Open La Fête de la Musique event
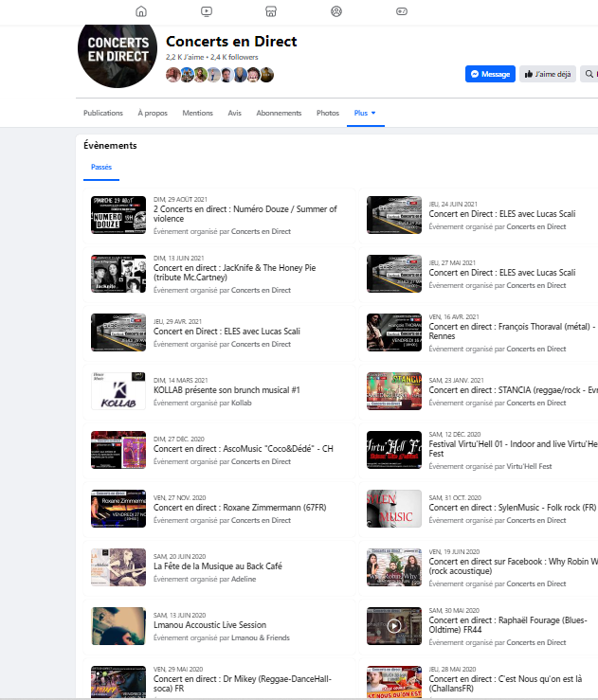The height and width of the screenshot is (700, 598). 217,566
